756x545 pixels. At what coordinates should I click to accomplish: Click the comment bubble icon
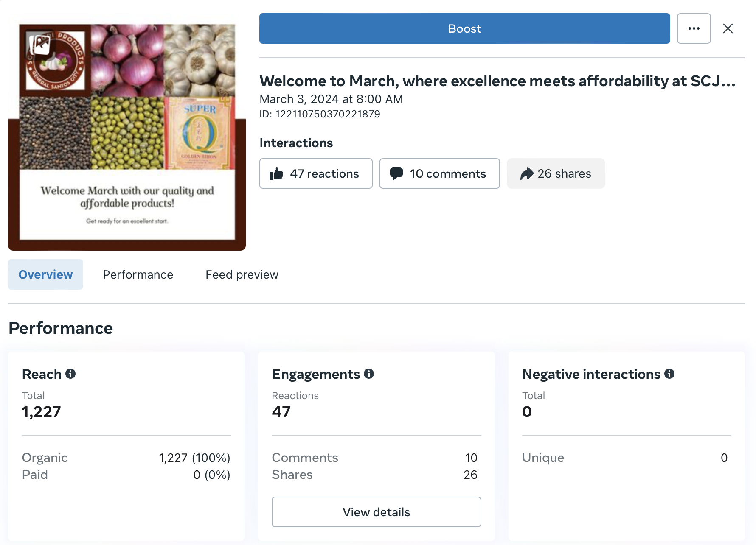pos(396,173)
